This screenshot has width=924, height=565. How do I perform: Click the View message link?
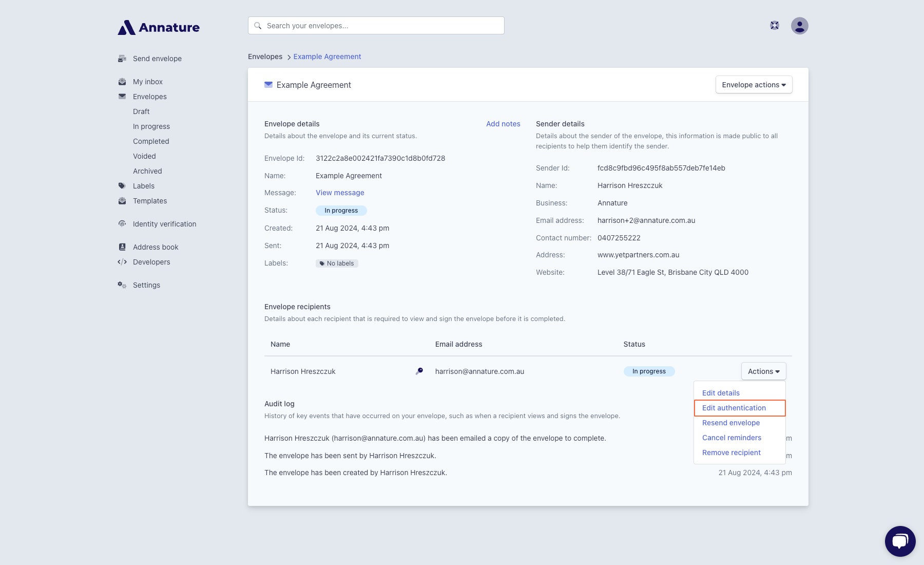point(340,193)
